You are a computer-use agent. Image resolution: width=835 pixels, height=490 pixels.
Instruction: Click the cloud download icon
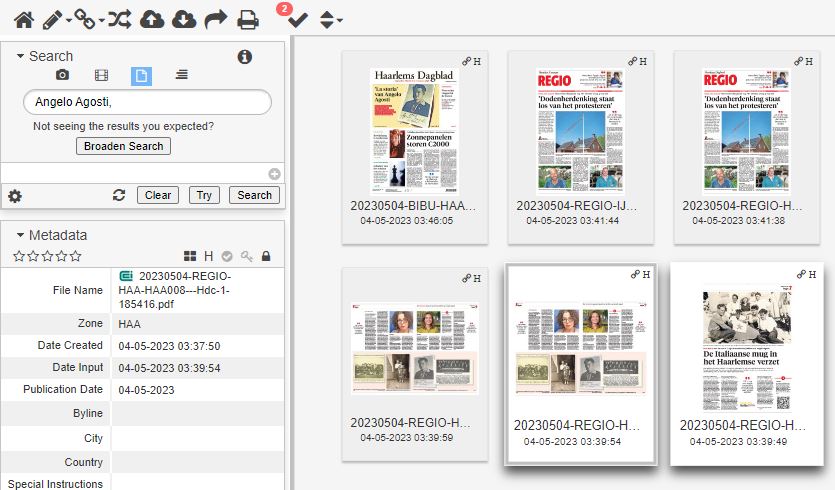point(183,18)
